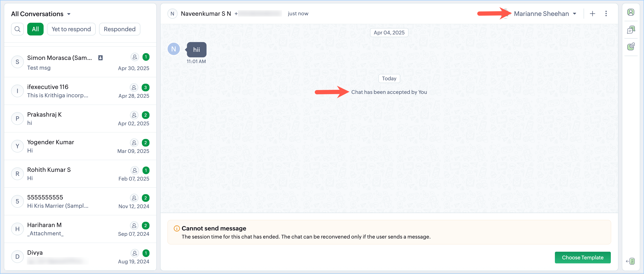Switch to Responded filter

119,29
